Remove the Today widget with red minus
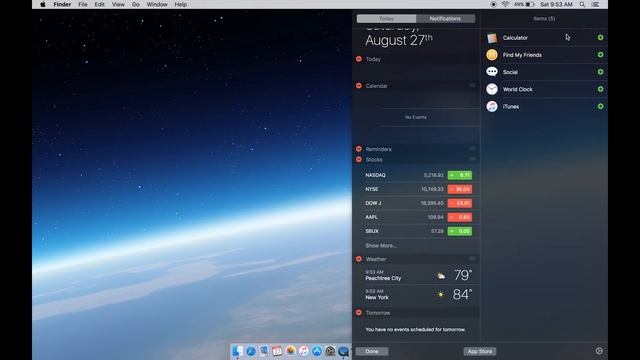The height and width of the screenshot is (360, 640). coord(359,59)
